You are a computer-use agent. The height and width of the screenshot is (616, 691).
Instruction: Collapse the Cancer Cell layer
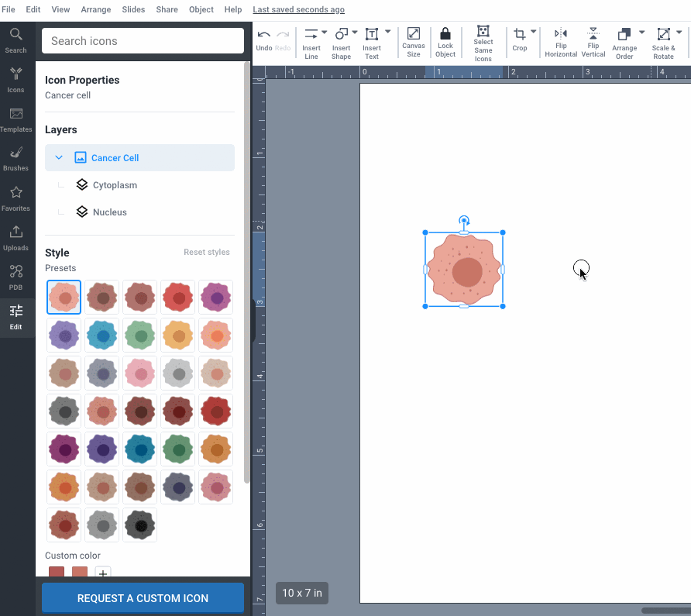(58, 157)
